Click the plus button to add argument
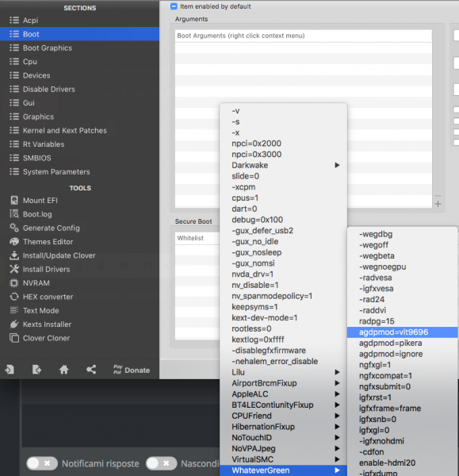Image resolution: width=459 pixels, height=476 pixels. pos(438,204)
